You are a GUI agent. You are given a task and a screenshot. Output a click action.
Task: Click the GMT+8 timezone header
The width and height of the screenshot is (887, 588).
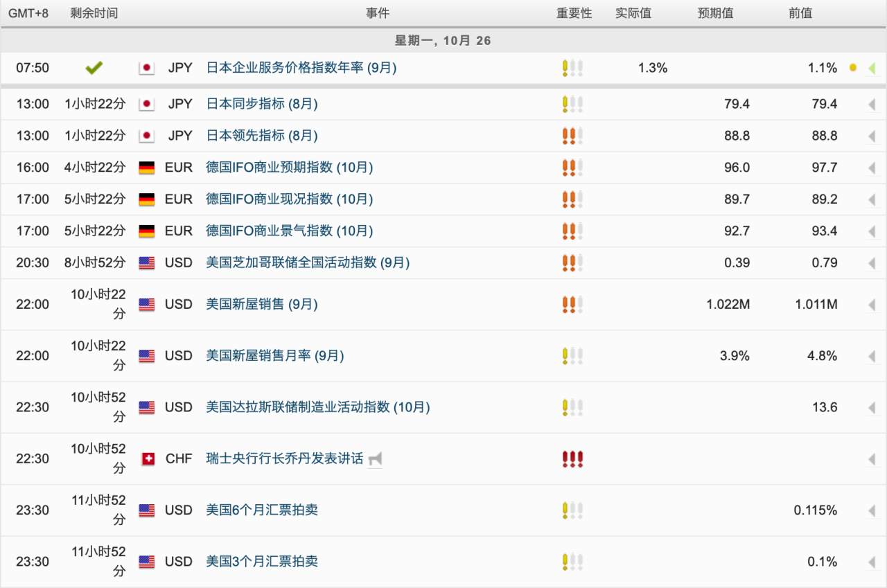[x=28, y=13]
